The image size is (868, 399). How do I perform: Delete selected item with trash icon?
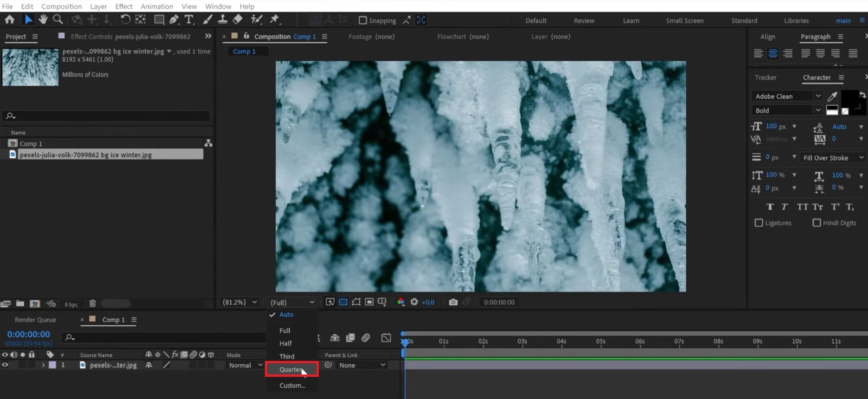[x=93, y=304]
